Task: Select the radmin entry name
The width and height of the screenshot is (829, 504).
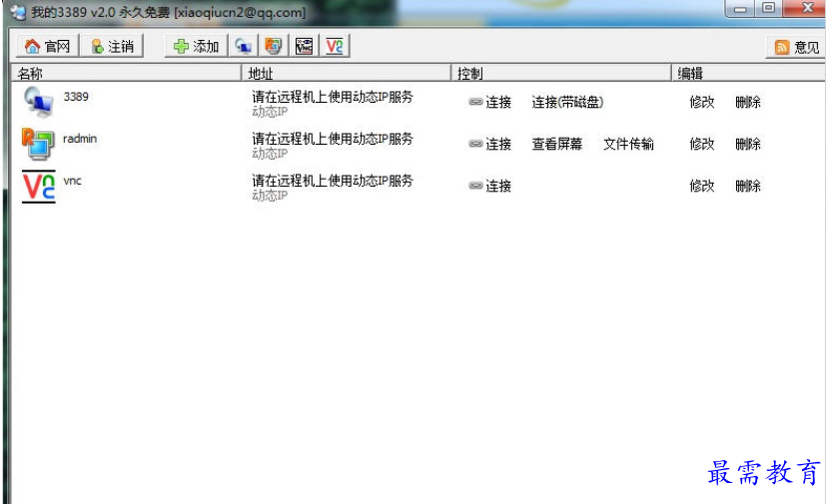Action: 80,139
